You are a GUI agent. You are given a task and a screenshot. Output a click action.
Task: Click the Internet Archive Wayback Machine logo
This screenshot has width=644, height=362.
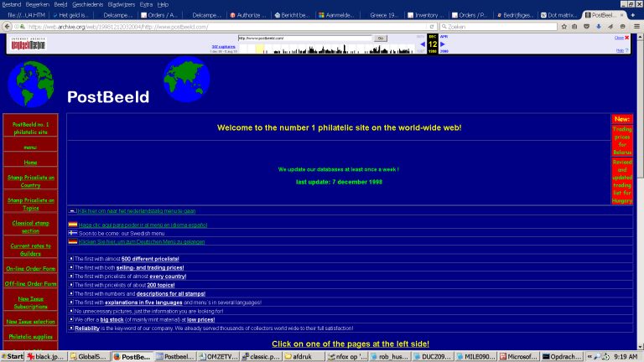(30, 43)
